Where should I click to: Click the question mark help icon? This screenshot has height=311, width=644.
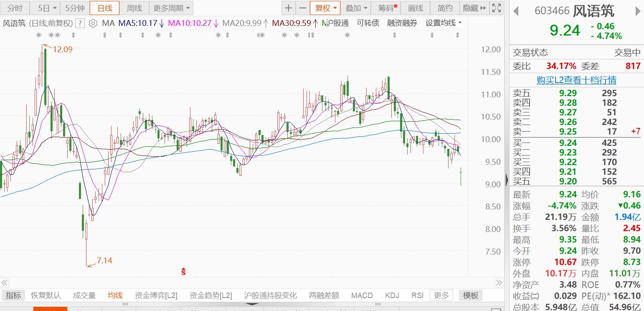pyautogui.click(x=80, y=23)
